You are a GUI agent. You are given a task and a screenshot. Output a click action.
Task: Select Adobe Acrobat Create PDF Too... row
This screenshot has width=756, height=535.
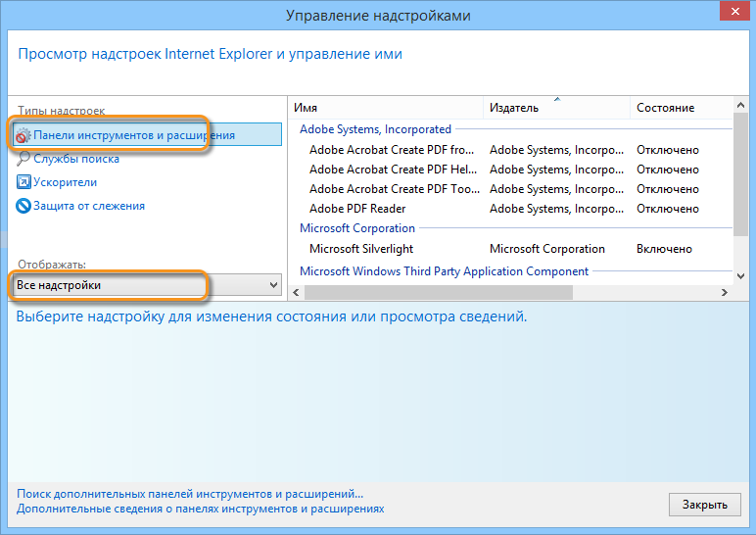(511, 189)
